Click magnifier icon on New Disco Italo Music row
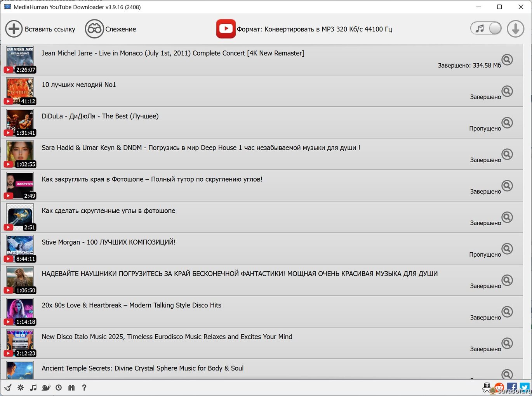This screenshot has height=396, width=532. (x=507, y=343)
